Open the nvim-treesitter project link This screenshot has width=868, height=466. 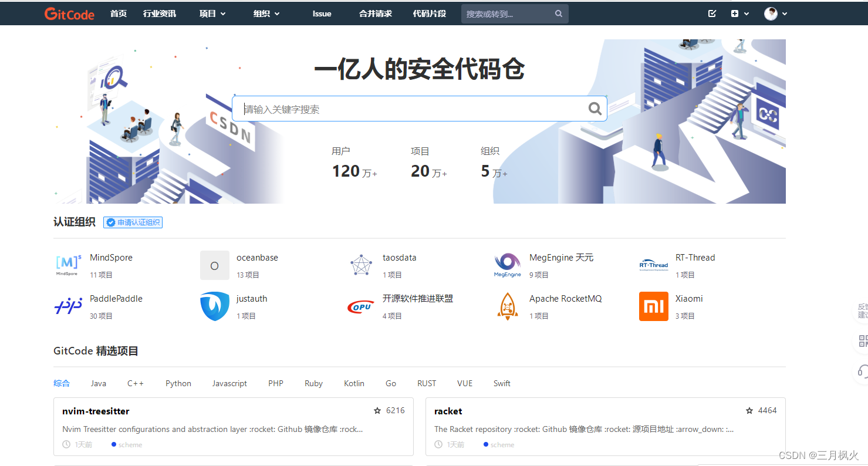[96, 411]
